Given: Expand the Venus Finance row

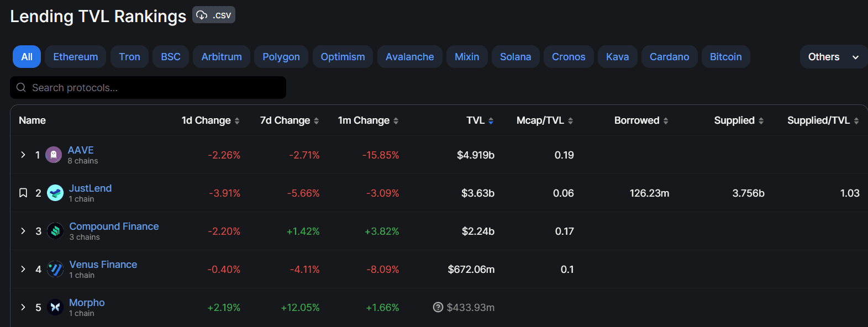Looking at the screenshot, I should click(23, 269).
